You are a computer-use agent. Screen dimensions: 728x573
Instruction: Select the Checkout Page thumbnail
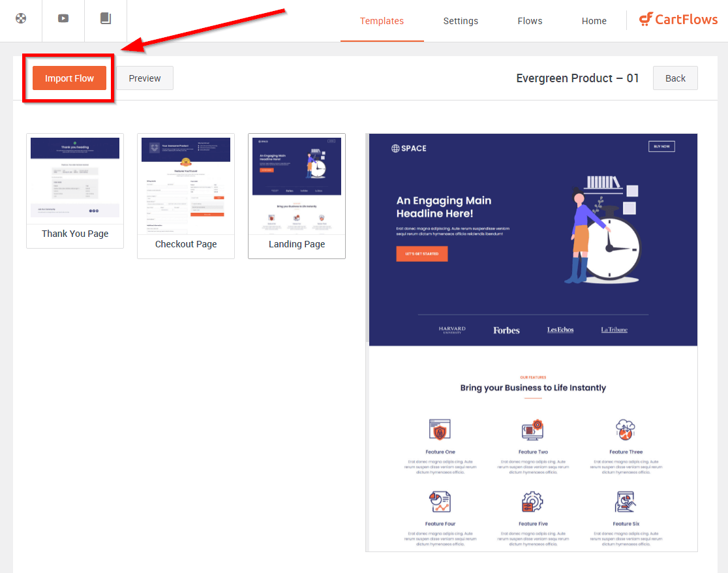click(186, 196)
